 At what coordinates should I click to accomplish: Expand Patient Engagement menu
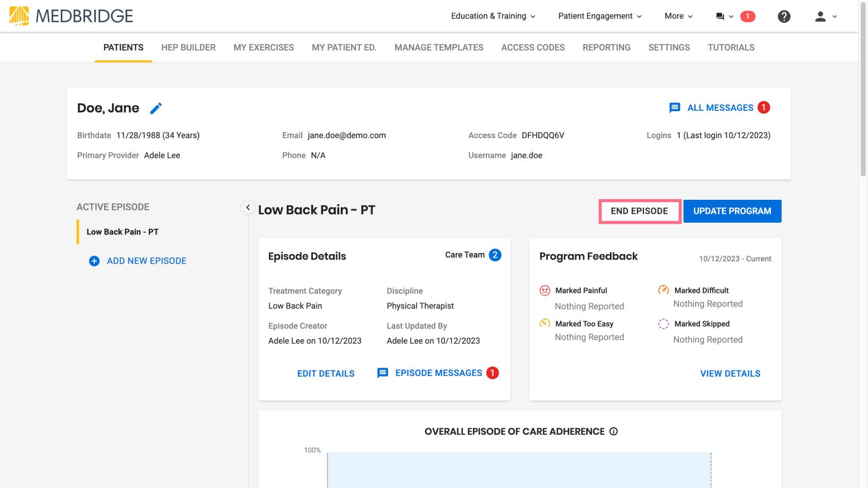(599, 16)
